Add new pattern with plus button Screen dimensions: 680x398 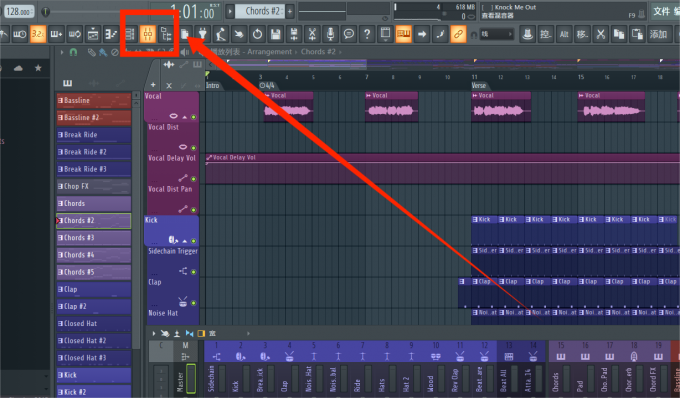pos(290,11)
